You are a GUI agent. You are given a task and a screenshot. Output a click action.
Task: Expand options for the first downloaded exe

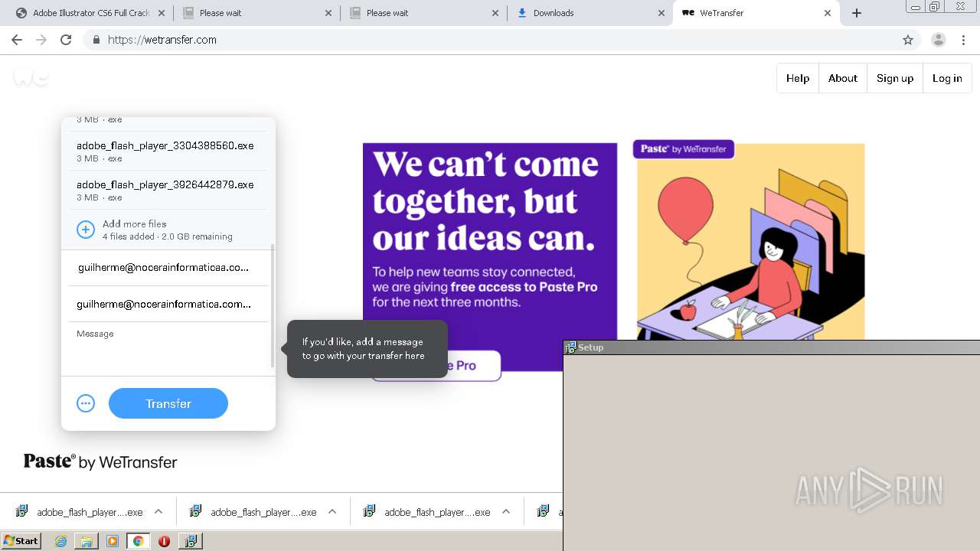158,511
